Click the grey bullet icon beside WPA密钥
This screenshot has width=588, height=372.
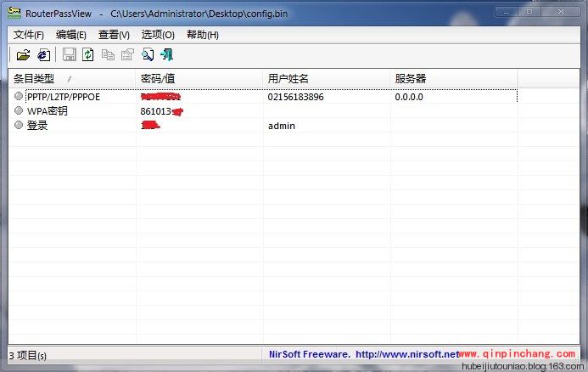(x=19, y=110)
